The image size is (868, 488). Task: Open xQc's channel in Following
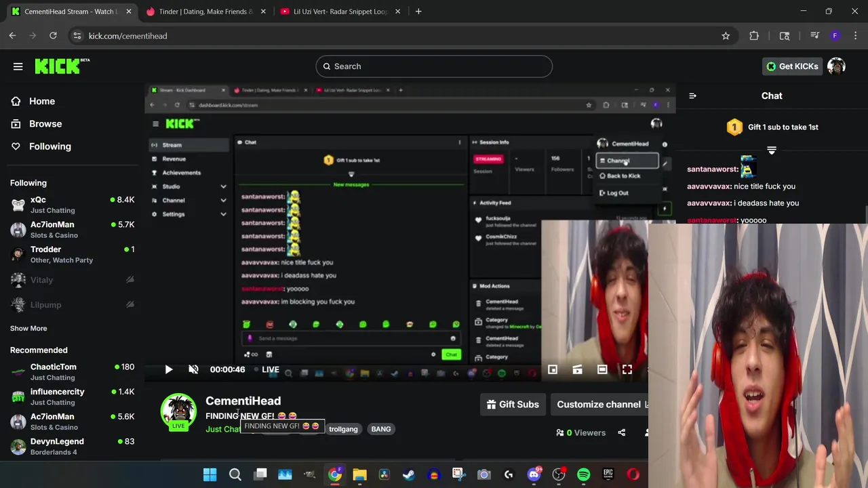pyautogui.click(x=73, y=205)
